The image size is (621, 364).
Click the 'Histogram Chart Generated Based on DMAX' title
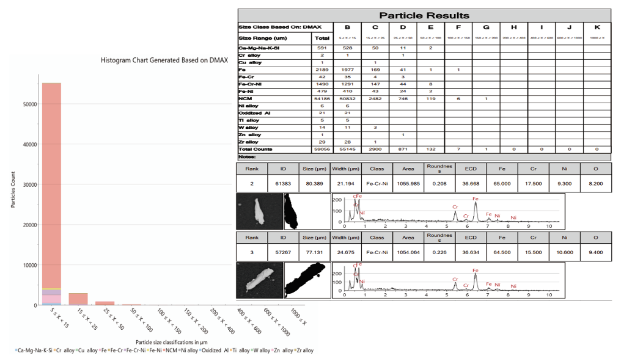[x=164, y=60]
